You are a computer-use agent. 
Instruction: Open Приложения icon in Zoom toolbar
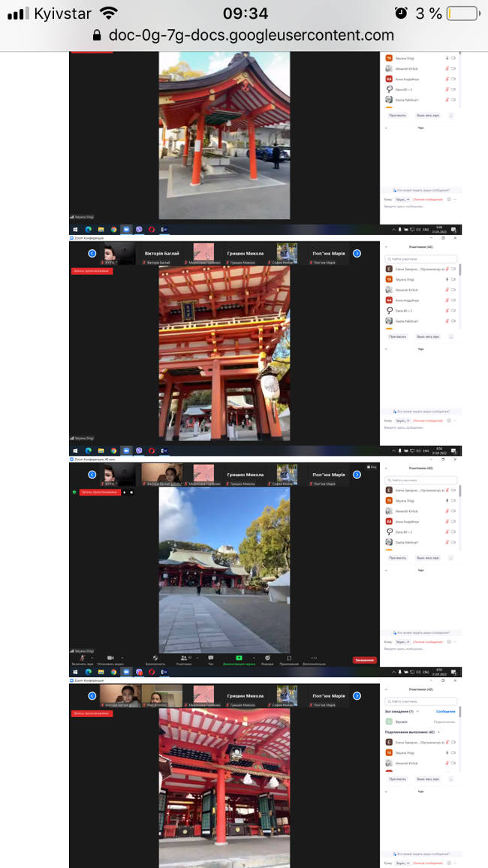point(289,657)
